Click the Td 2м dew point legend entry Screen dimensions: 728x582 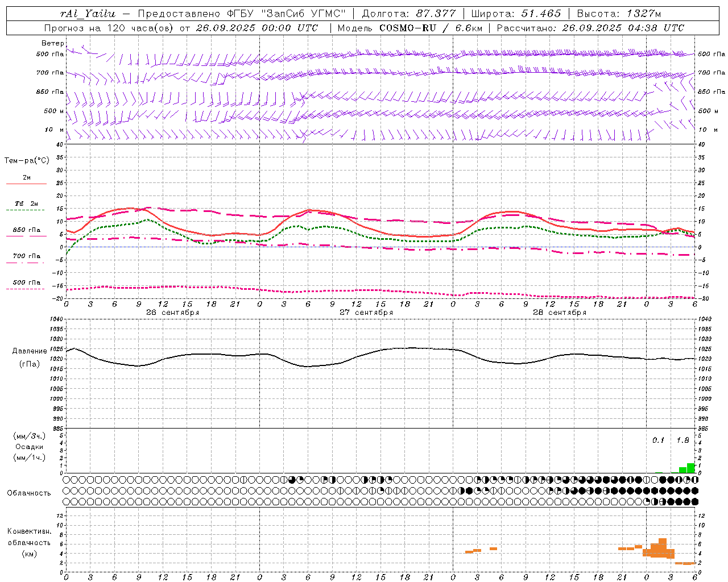(27, 203)
